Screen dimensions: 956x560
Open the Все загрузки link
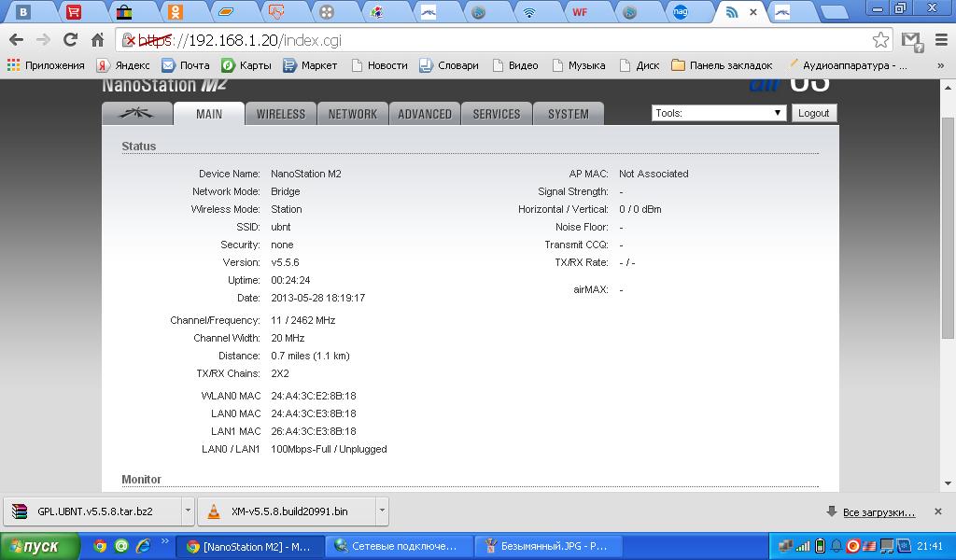click(x=879, y=512)
